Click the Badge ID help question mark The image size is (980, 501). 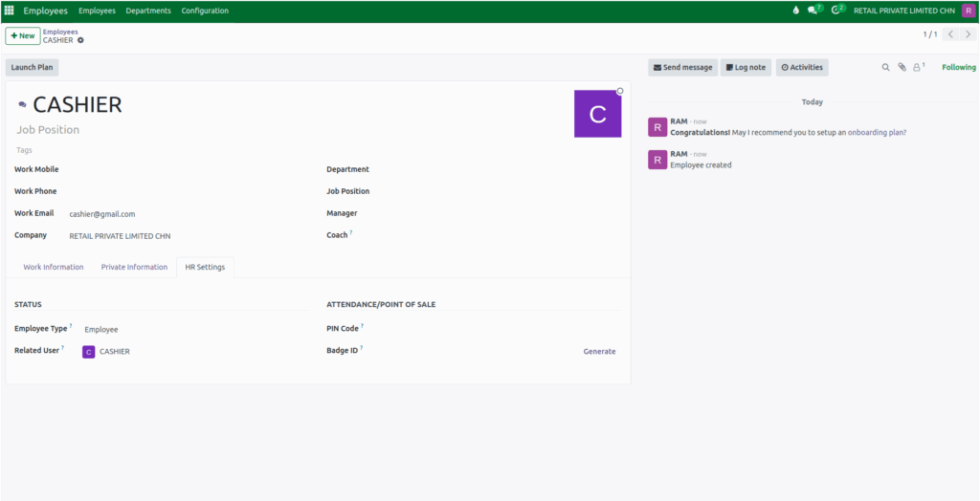(361, 348)
